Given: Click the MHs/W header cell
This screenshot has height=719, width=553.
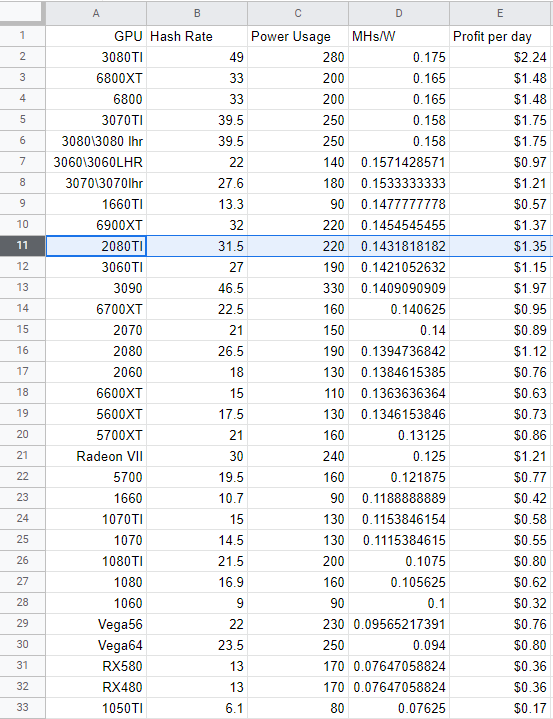Looking at the screenshot, I should coord(398,36).
